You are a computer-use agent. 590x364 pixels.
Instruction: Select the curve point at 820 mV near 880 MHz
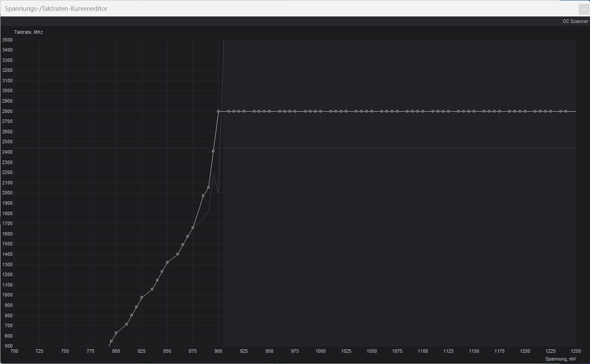(136, 307)
